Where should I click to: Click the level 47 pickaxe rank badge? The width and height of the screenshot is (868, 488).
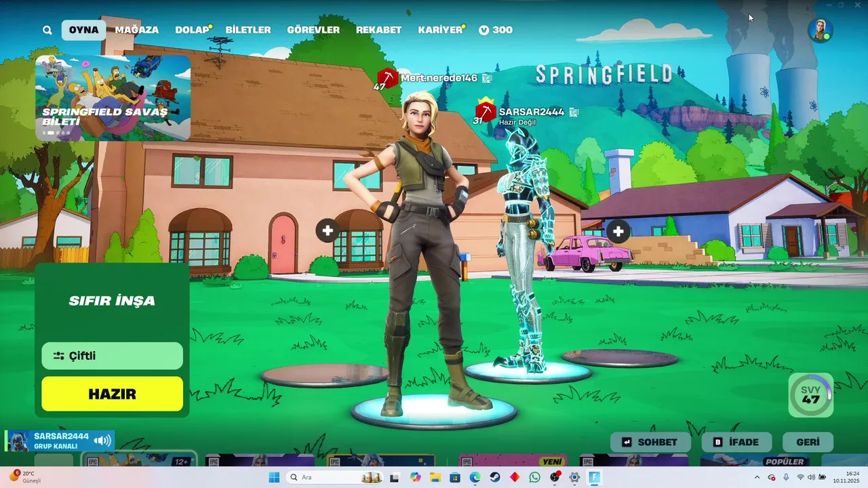tap(386, 79)
